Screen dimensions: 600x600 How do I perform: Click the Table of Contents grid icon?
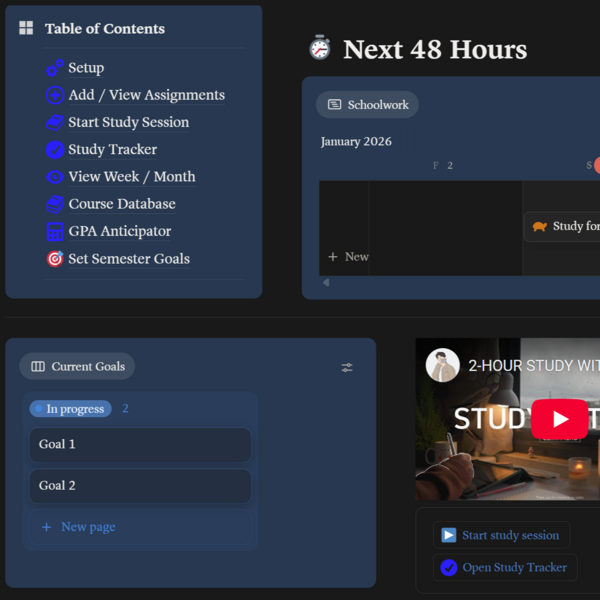(x=26, y=28)
